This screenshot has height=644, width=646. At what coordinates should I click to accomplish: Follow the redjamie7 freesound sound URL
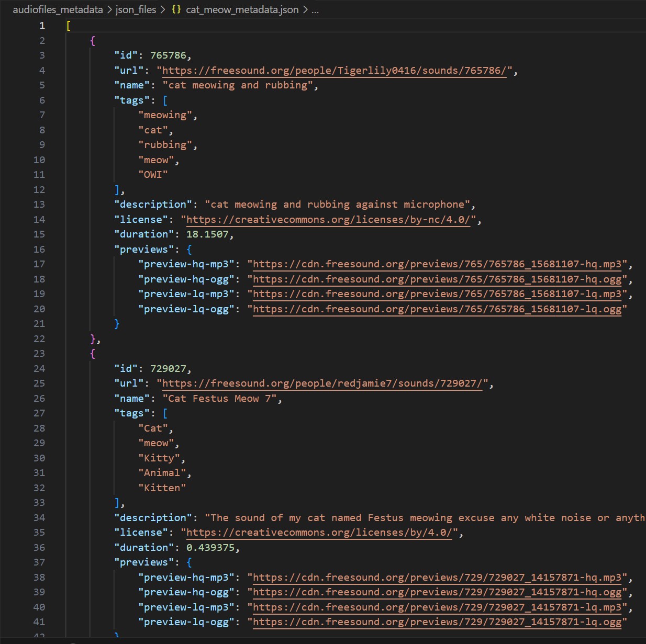pyautogui.click(x=322, y=383)
